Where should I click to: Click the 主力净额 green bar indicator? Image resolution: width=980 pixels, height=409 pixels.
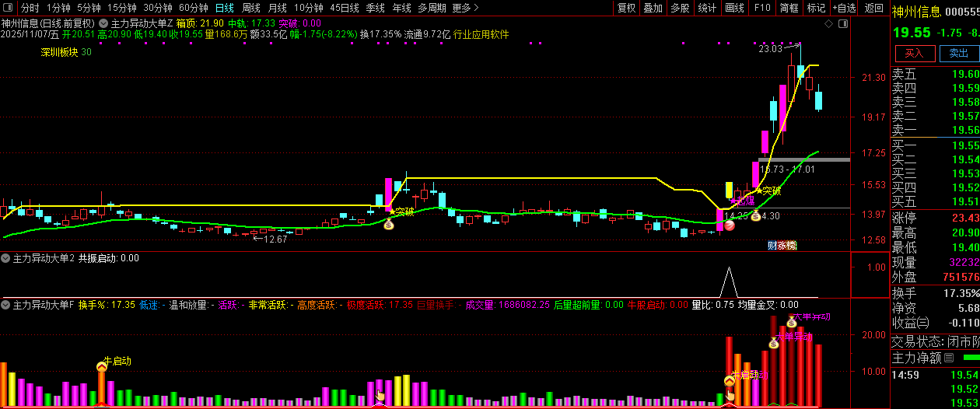pos(971,358)
